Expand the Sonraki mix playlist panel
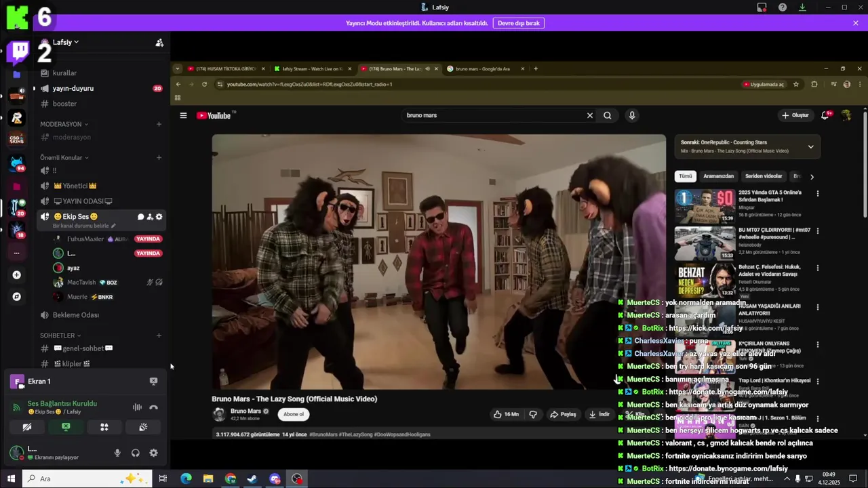 click(810, 146)
